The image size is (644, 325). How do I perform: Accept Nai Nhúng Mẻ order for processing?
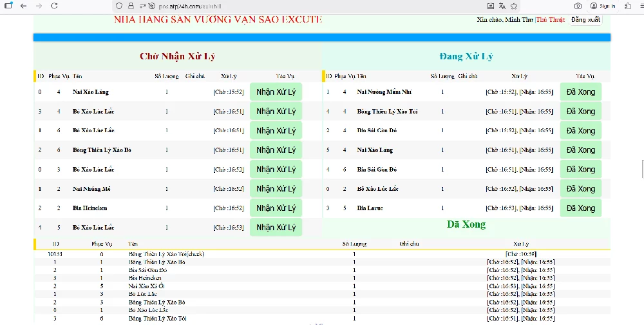click(x=276, y=188)
